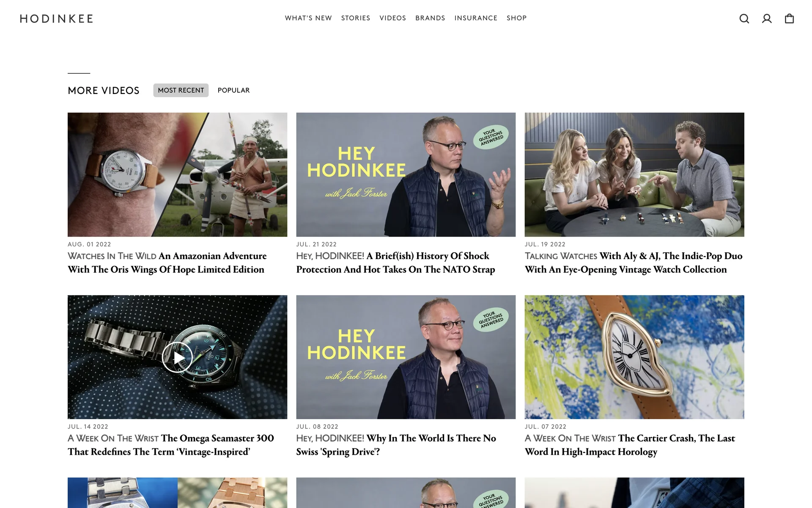This screenshot has width=812, height=508.
Task: Open the Aly & AJ Talking Watches headline
Action: click(x=634, y=262)
